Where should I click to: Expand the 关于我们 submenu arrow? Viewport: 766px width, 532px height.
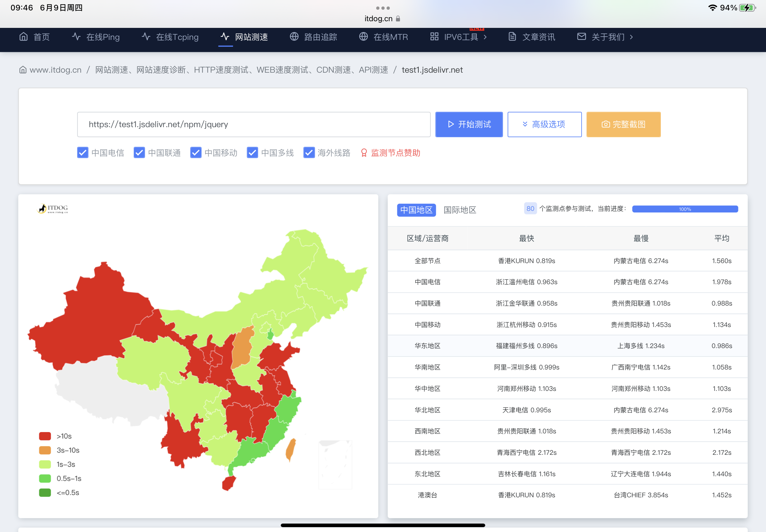pos(631,37)
